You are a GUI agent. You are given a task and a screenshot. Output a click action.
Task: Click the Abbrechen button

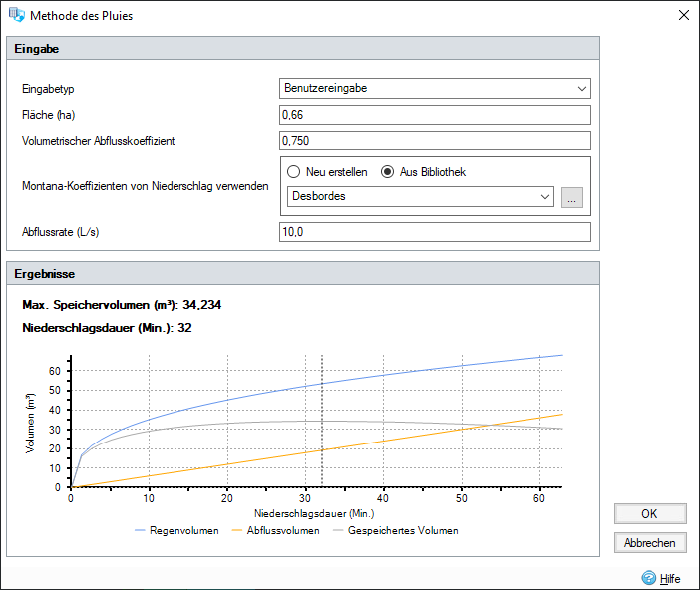pos(650,543)
